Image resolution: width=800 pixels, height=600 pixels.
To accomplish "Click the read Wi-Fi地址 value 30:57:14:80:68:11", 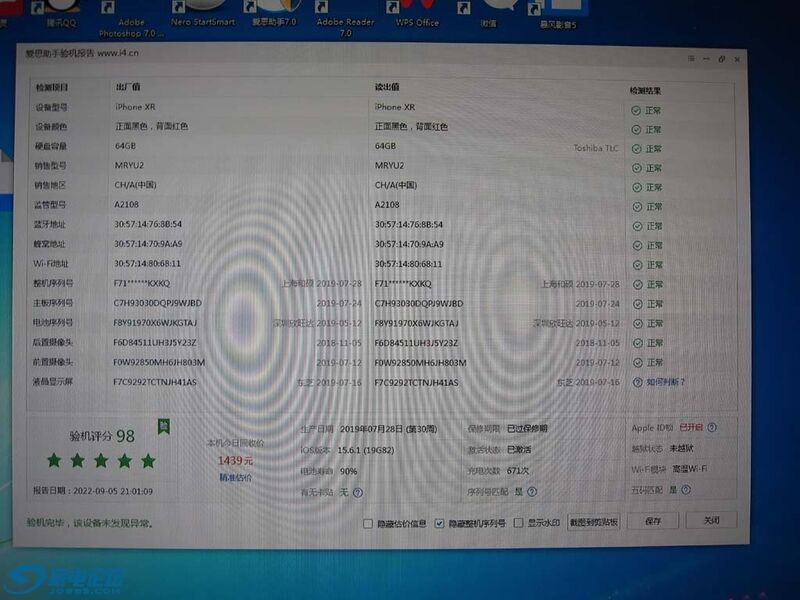I will coord(408,264).
